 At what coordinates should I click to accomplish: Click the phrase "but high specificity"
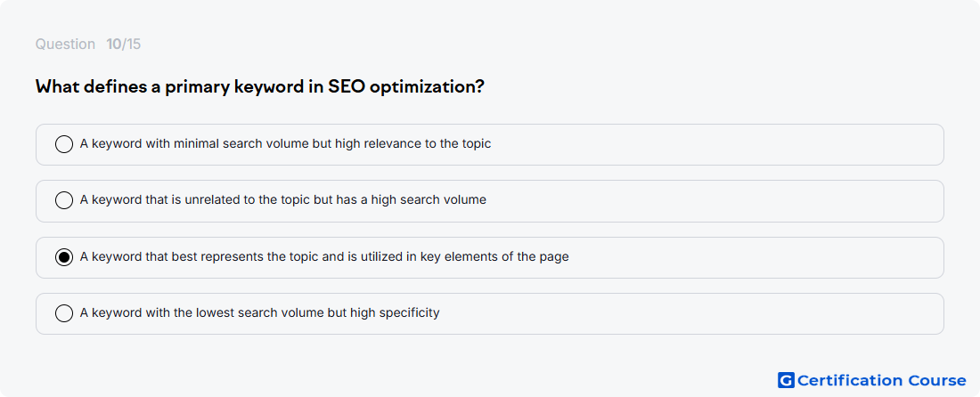[384, 312]
